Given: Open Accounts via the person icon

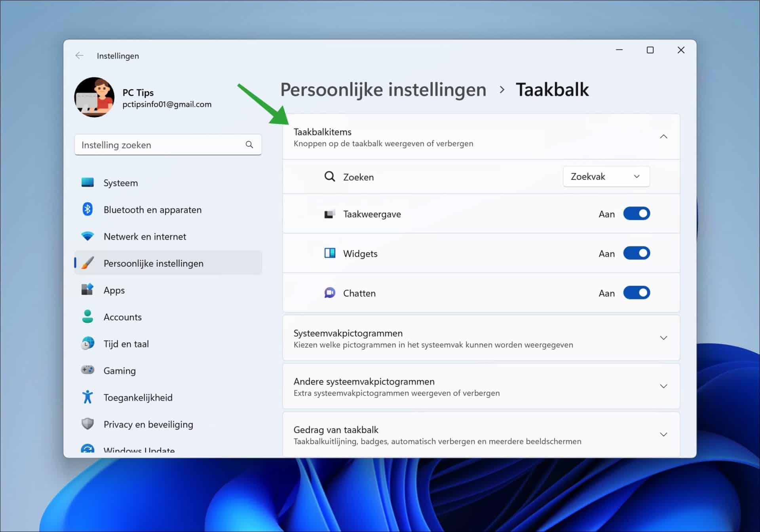Looking at the screenshot, I should pos(87,316).
